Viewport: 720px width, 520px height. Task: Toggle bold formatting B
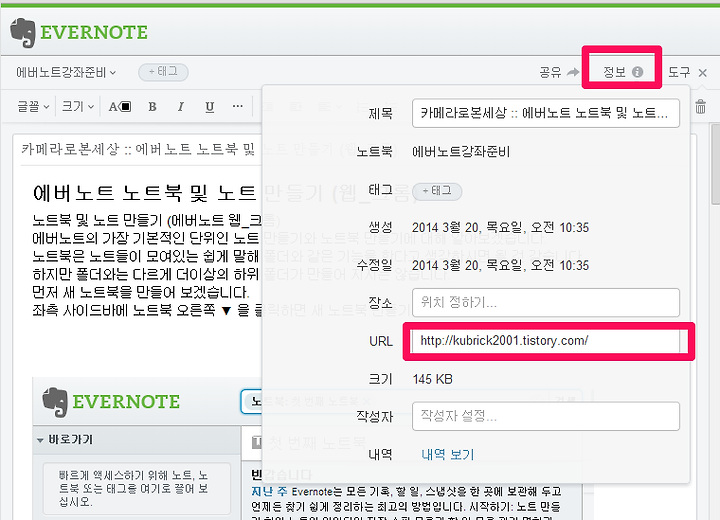click(x=152, y=107)
